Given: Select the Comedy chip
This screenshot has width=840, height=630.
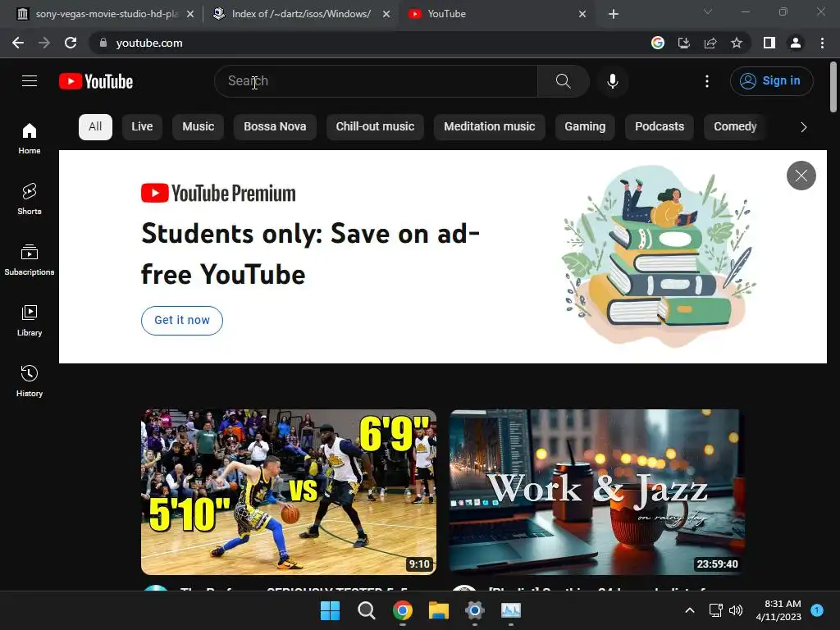Looking at the screenshot, I should click(x=735, y=127).
